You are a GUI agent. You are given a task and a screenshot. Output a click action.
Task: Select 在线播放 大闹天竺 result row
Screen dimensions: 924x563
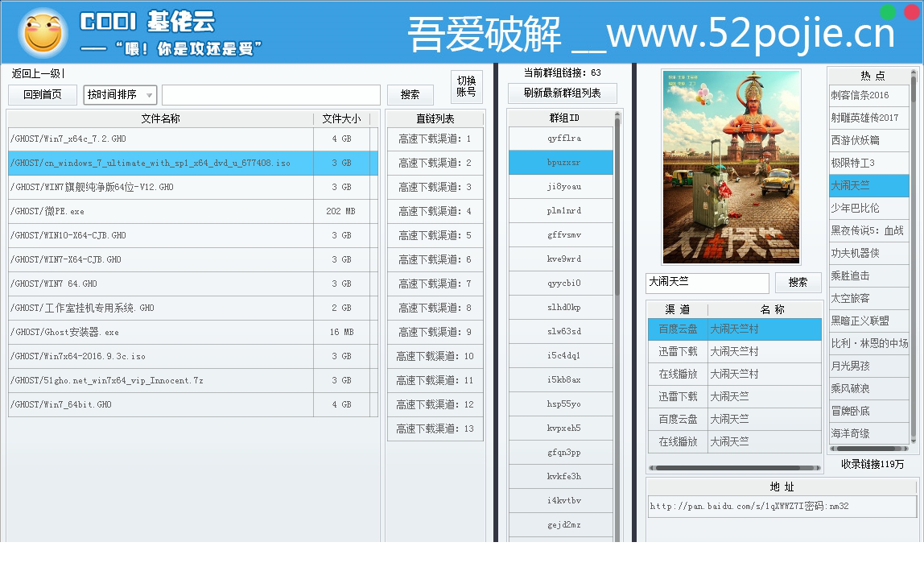[x=734, y=442]
